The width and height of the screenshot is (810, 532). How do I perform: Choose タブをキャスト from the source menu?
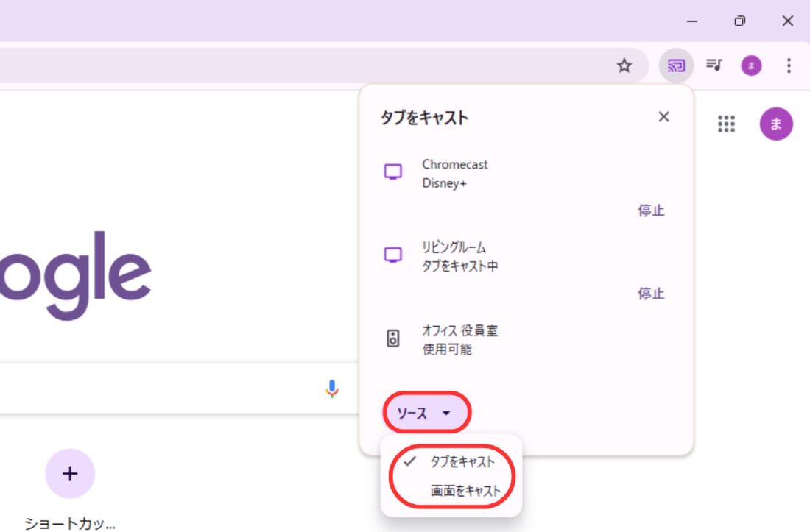(x=463, y=462)
